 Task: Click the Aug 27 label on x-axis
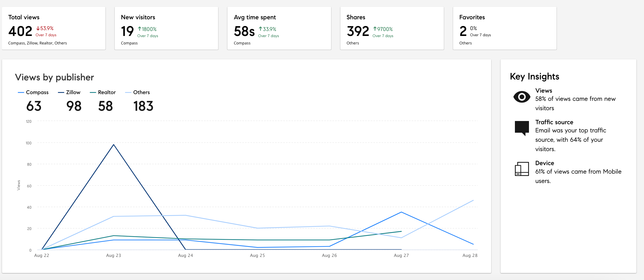tap(401, 255)
